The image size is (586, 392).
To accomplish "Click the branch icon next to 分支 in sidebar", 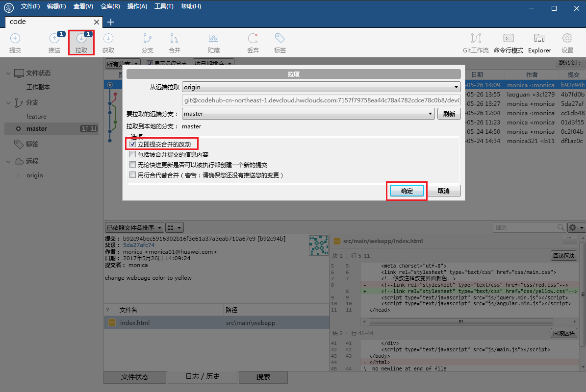I will 19,103.
